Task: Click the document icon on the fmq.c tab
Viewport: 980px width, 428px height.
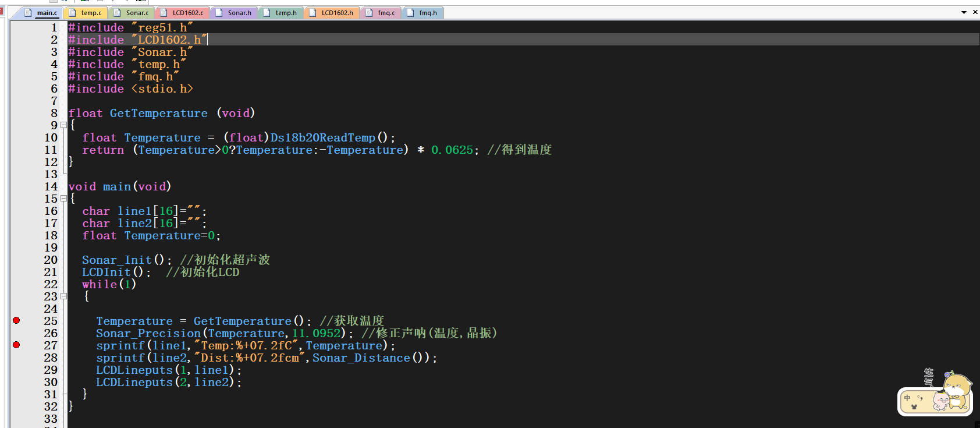Action: coord(369,13)
